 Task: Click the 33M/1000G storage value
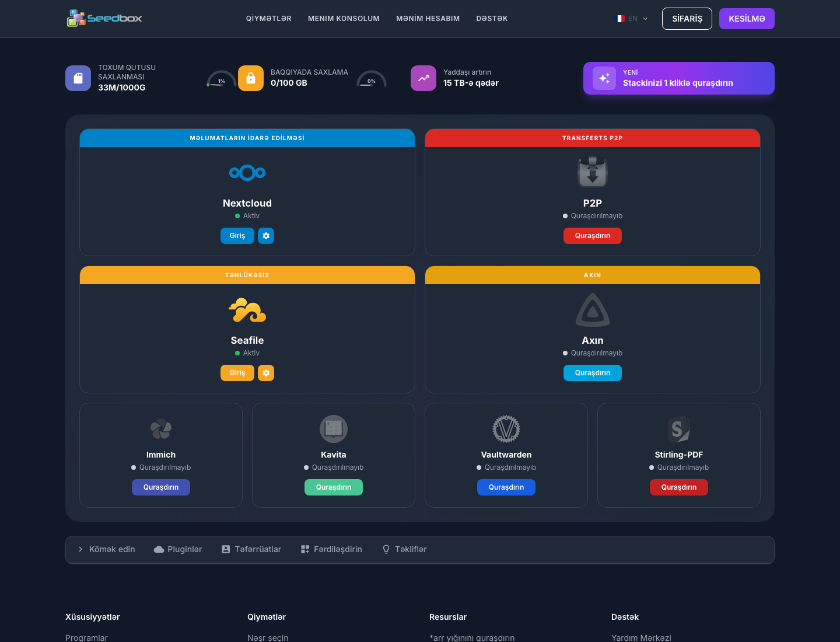click(x=122, y=88)
